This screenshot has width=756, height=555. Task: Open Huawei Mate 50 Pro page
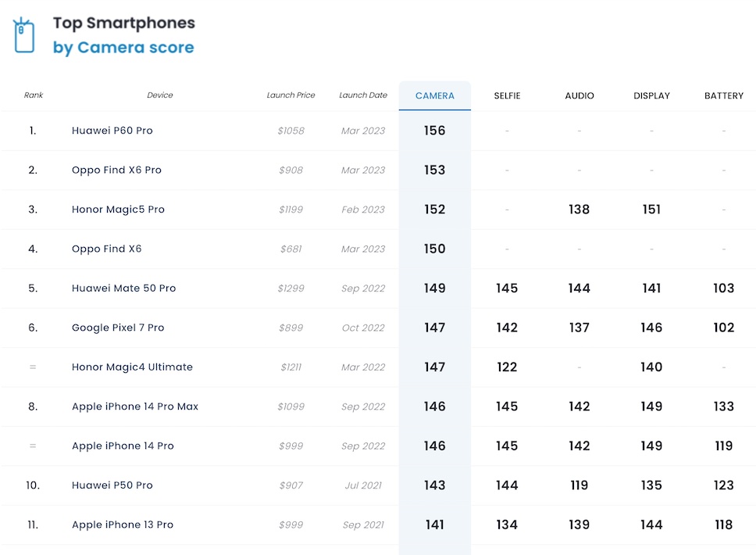[123, 288]
